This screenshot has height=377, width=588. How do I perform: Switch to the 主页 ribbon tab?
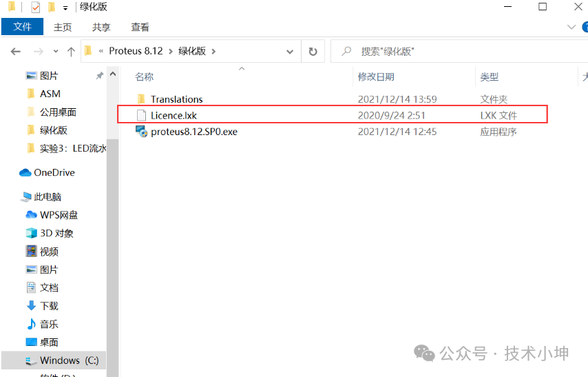62,27
